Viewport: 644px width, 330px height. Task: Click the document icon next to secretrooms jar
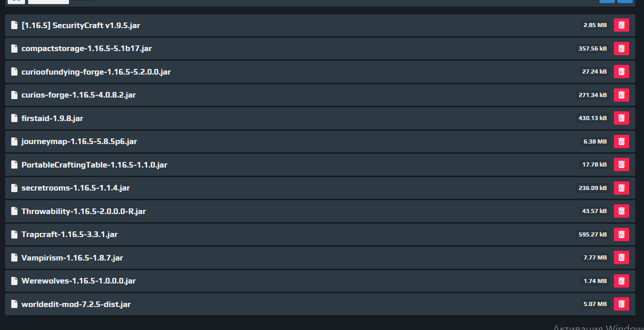(x=14, y=188)
